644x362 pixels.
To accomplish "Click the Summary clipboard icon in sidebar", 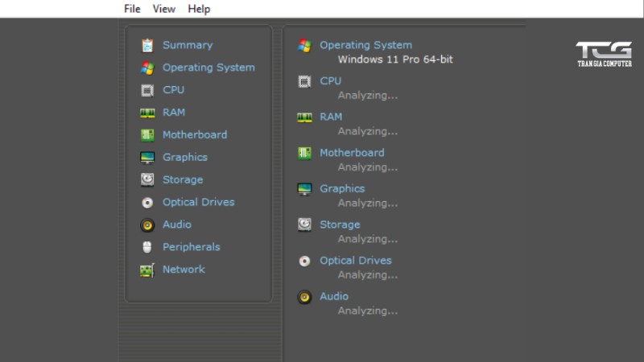I will (147, 45).
